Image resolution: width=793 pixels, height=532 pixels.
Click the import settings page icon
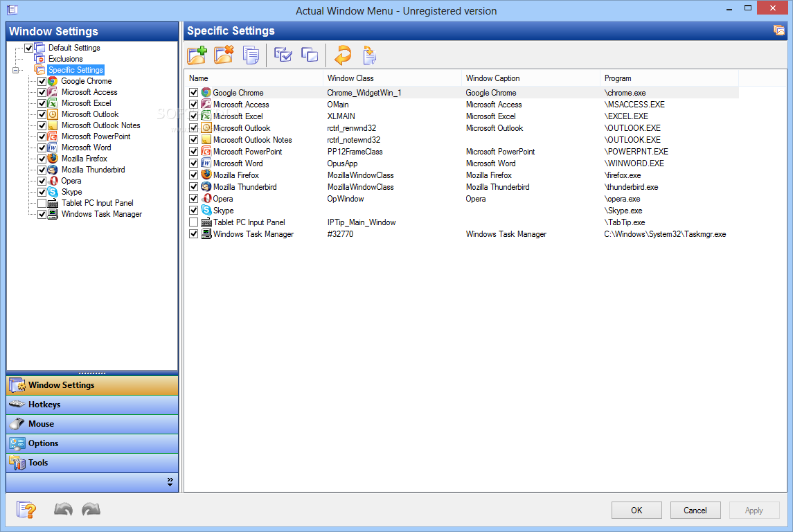click(370, 55)
